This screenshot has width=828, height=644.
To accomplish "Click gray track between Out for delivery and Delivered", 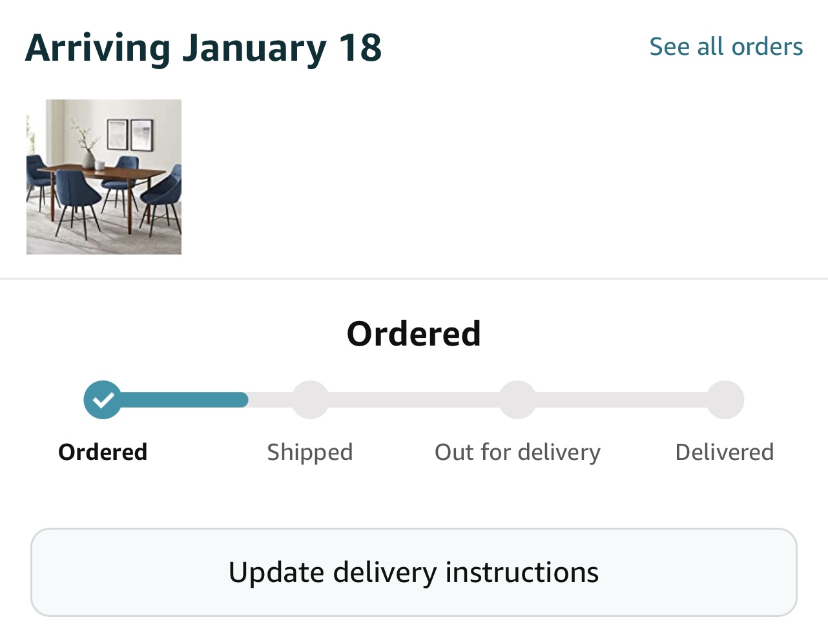I will pyautogui.click(x=621, y=400).
